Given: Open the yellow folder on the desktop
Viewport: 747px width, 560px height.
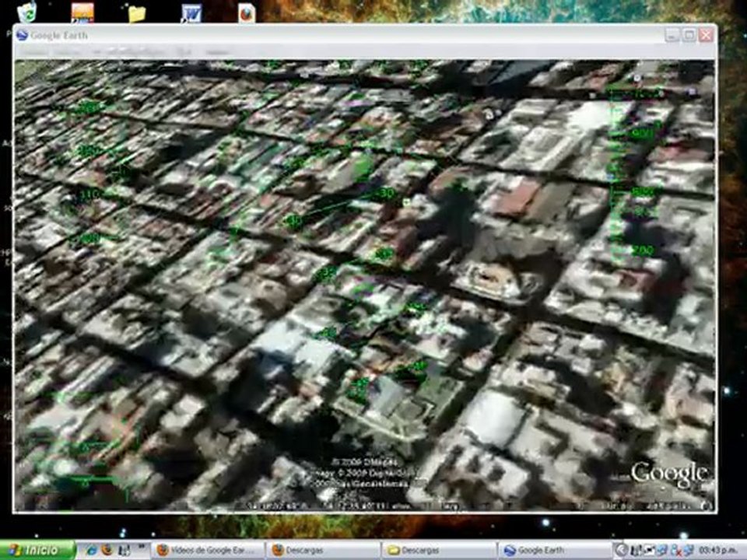Looking at the screenshot, I should 137,13.
